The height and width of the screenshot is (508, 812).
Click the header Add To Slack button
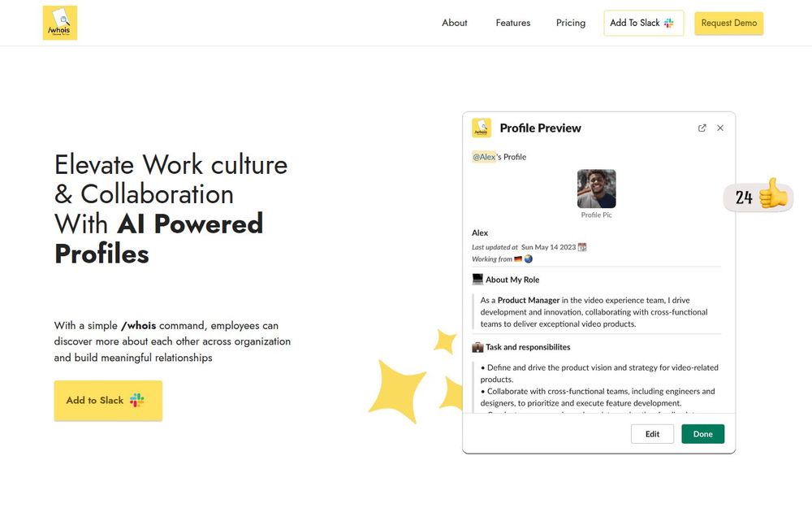click(x=644, y=23)
